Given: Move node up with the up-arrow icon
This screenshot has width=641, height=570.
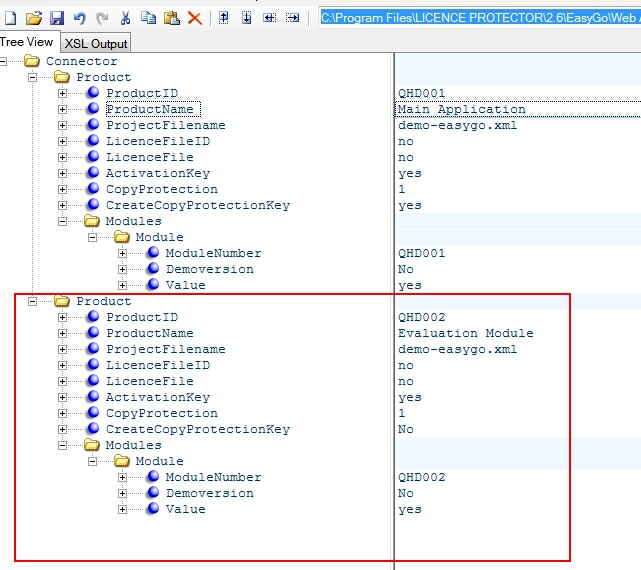Looking at the screenshot, I should (223, 18).
